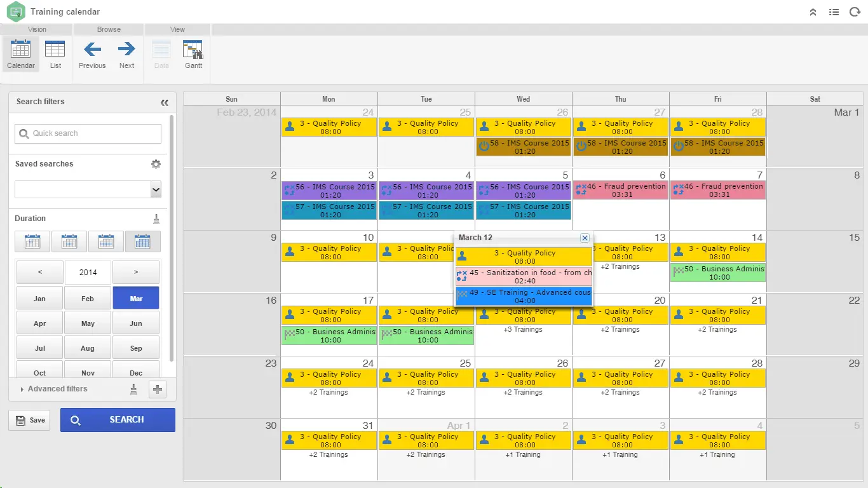This screenshot has width=868, height=488.
Task: Add a new filter with the plus icon
Action: (x=158, y=388)
